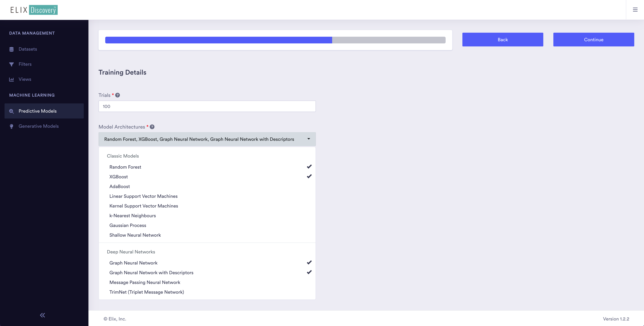Image resolution: width=644 pixels, height=326 pixels.
Task: Click the Generative Models icon
Action: click(x=11, y=126)
